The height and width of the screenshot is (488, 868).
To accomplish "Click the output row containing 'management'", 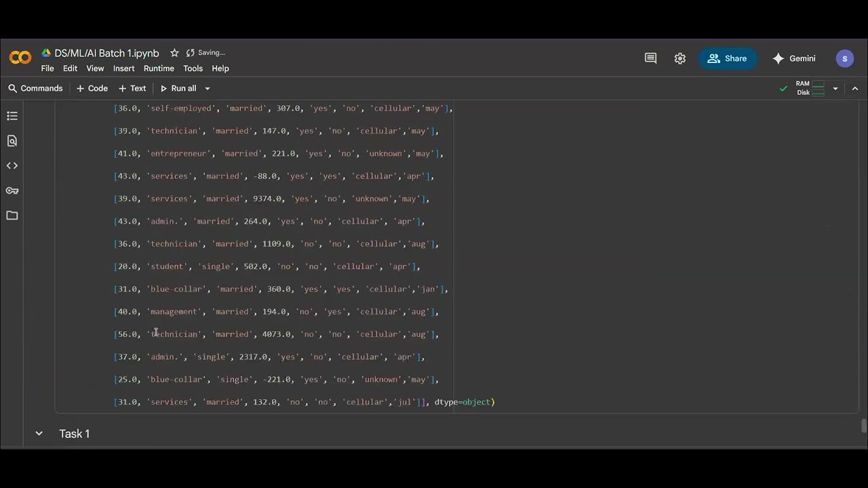I will pos(277,312).
